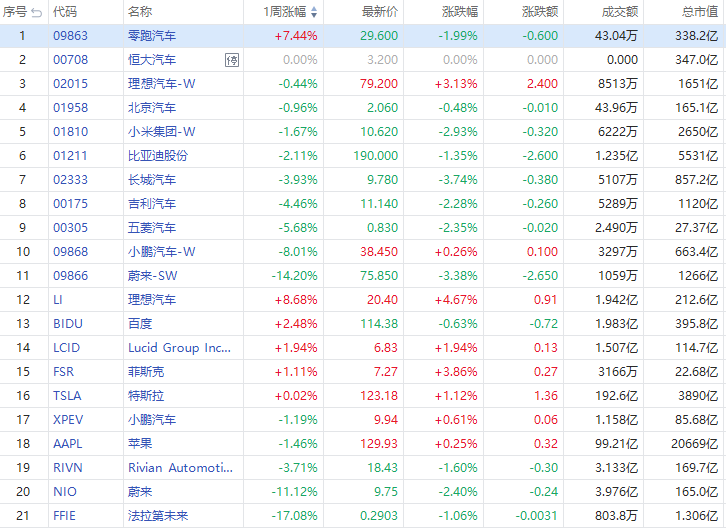Screen dimensions: 726x530
Task: Open 蔚来-SW stock name
Action: pos(153,276)
